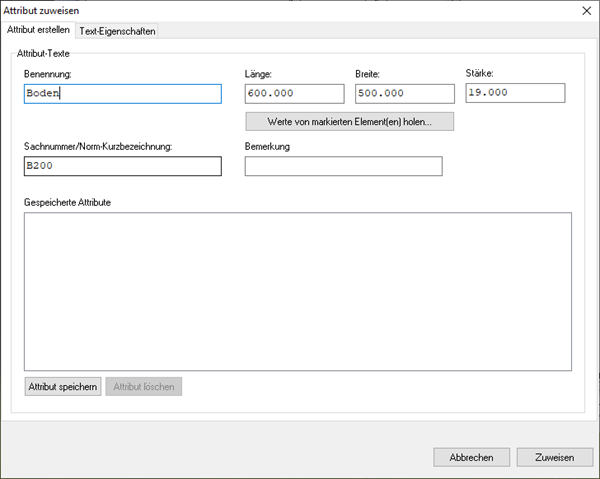Click the Attribut-Texte group box caption
The image size is (600, 479).
point(43,51)
